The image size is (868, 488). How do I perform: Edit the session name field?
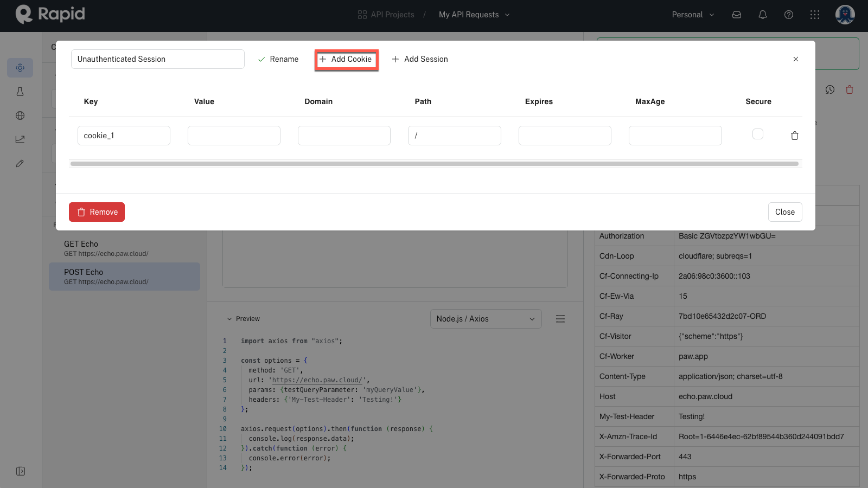pos(158,59)
